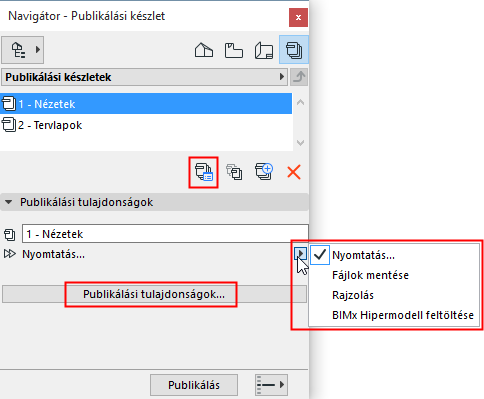Open the Project Chooser icon dropdown
The height and width of the screenshot is (399, 484).
click(23, 50)
